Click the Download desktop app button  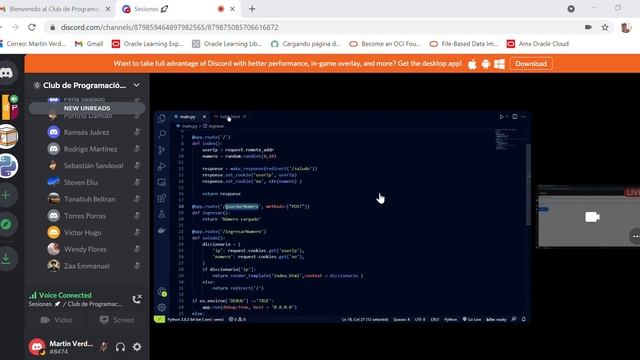pos(531,64)
